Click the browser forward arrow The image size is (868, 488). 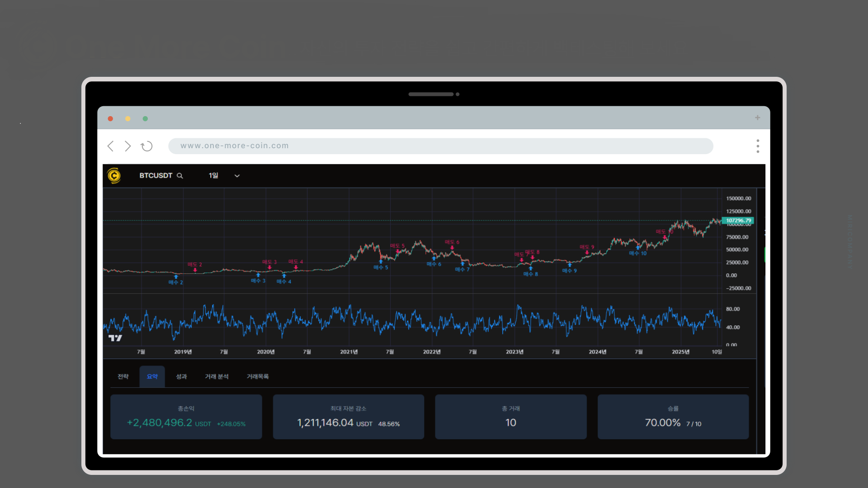pos(128,146)
